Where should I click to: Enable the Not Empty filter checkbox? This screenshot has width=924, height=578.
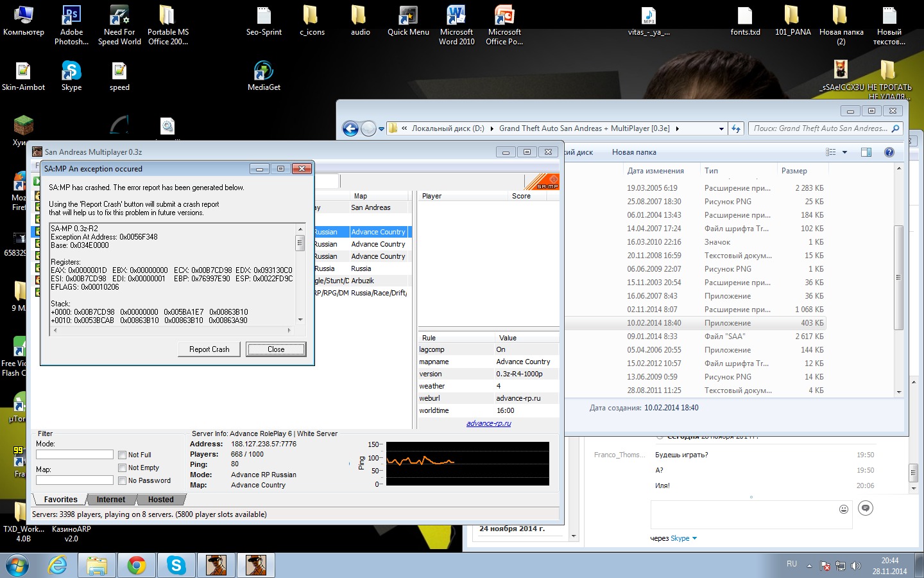(123, 468)
